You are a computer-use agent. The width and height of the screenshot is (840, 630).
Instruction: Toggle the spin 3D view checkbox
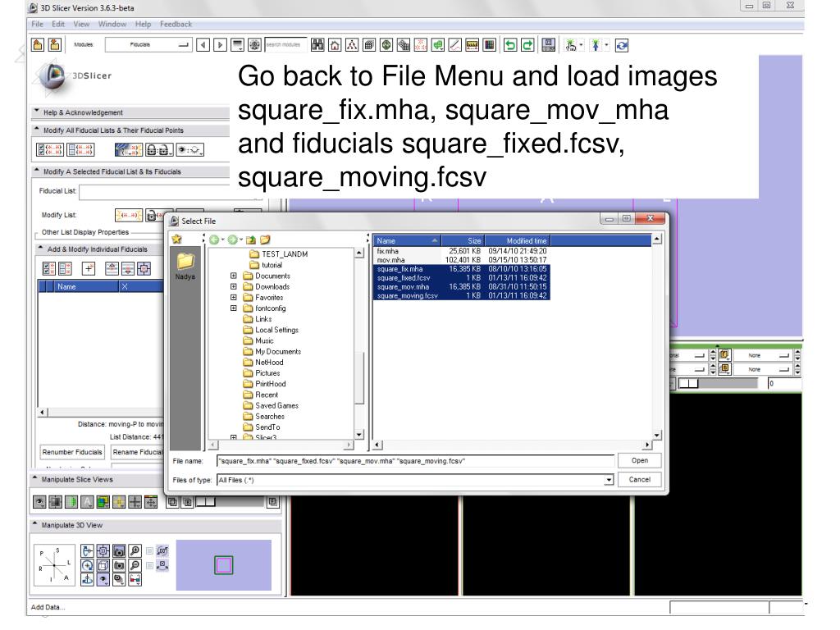pos(149,550)
